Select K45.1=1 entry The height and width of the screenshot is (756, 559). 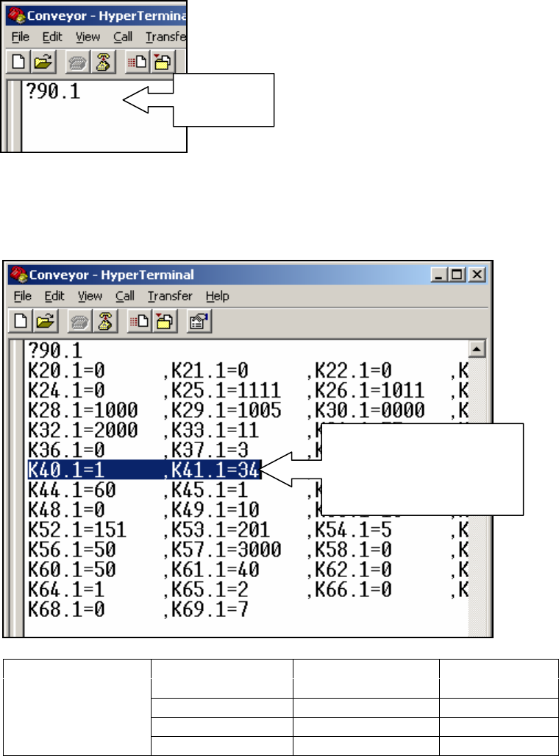(210, 490)
